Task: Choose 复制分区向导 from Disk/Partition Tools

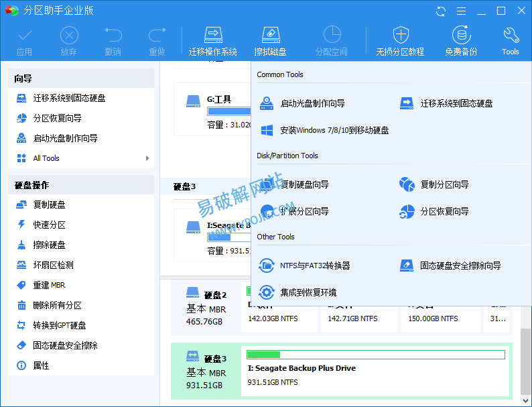Action: [x=444, y=184]
